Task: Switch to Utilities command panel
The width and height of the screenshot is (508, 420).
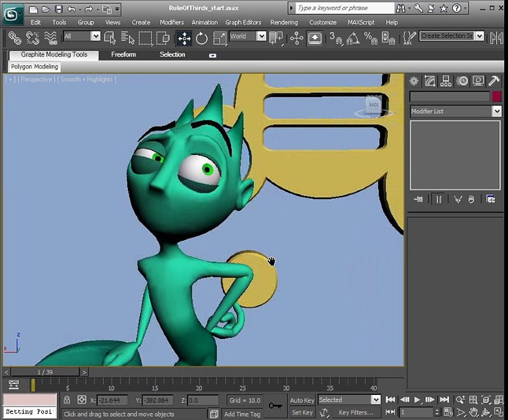Action: pyautogui.click(x=494, y=80)
